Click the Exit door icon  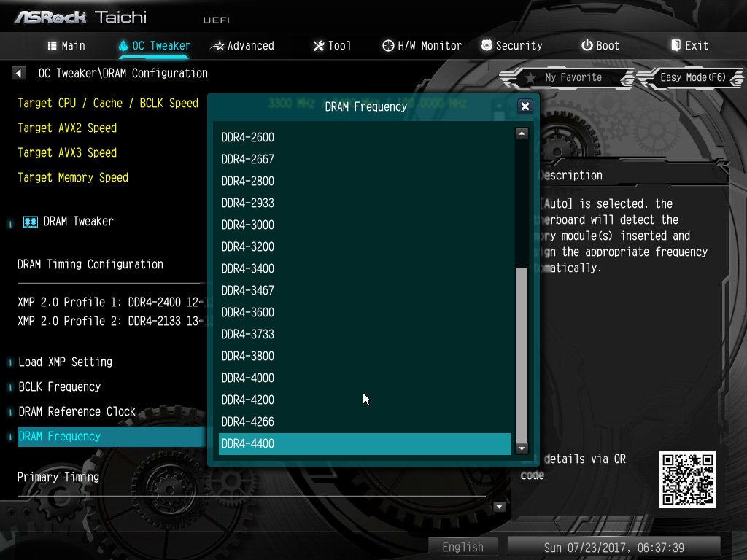click(676, 45)
